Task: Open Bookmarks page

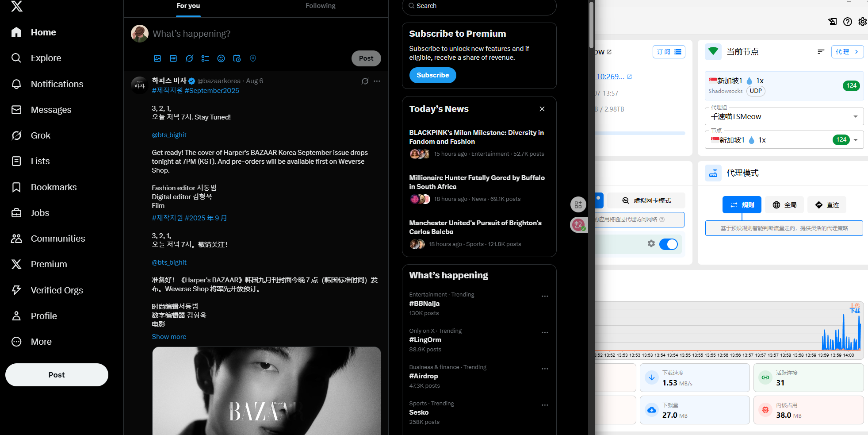Action: [44, 187]
